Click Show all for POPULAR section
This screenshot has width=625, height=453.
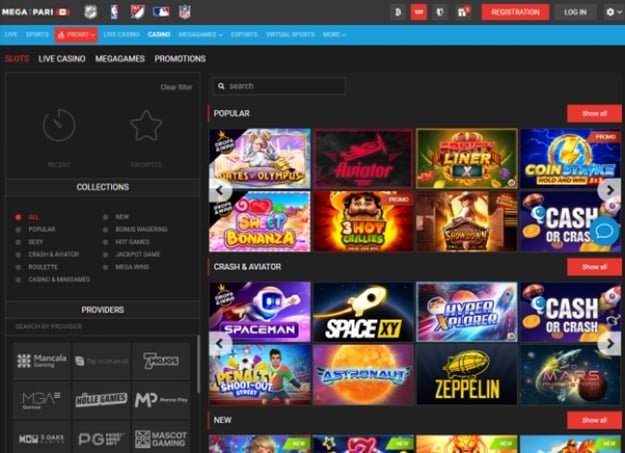click(x=594, y=114)
